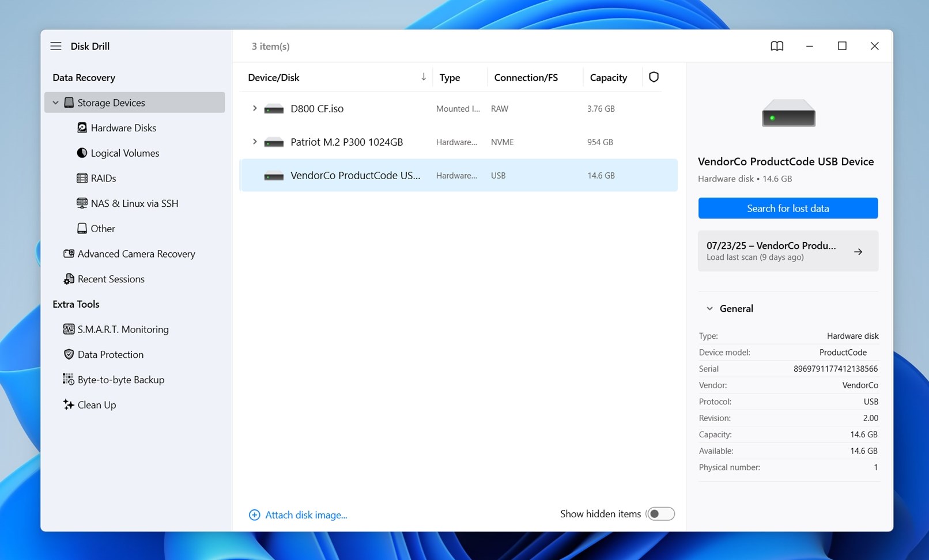Open Recent Sessions
The height and width of the screenshot is (560, 929).
(x=111, y=279)
